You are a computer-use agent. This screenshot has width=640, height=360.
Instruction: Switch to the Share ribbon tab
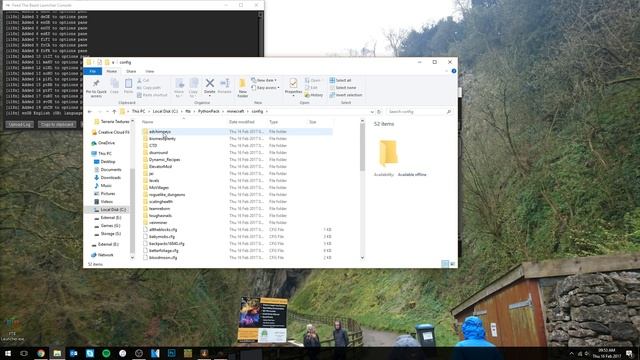coord(131,71)
